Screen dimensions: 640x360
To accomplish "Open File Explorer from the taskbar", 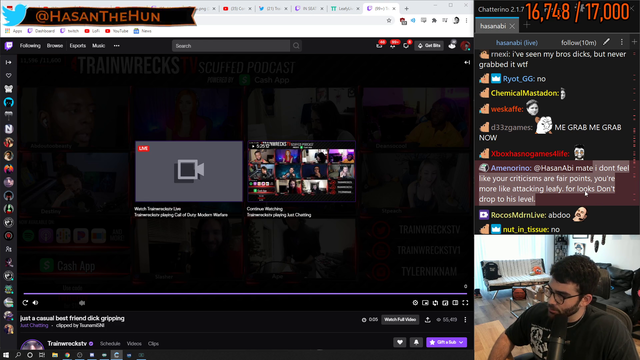I will coord(55,355).
